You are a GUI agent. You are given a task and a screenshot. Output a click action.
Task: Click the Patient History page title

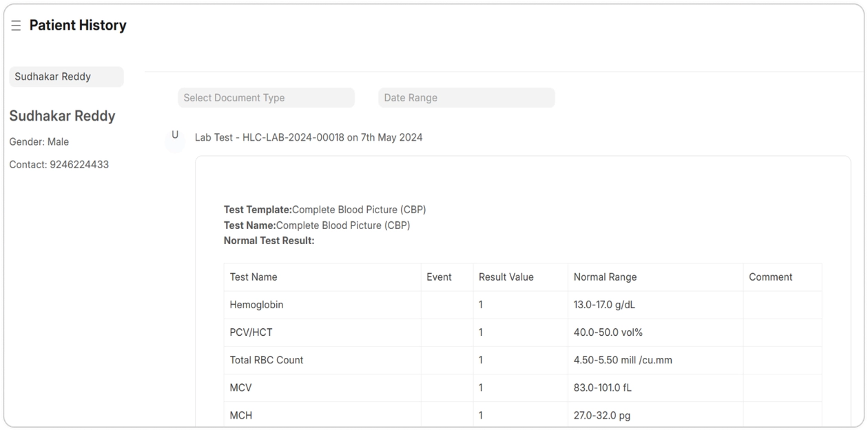tap(78, 26)
